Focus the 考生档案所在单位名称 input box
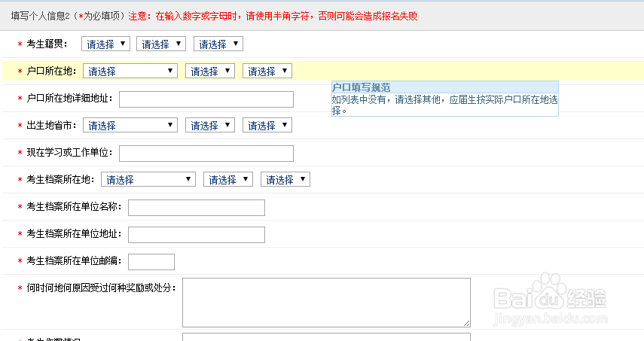The height and width of the screenshot is (341, 644). 197,208
